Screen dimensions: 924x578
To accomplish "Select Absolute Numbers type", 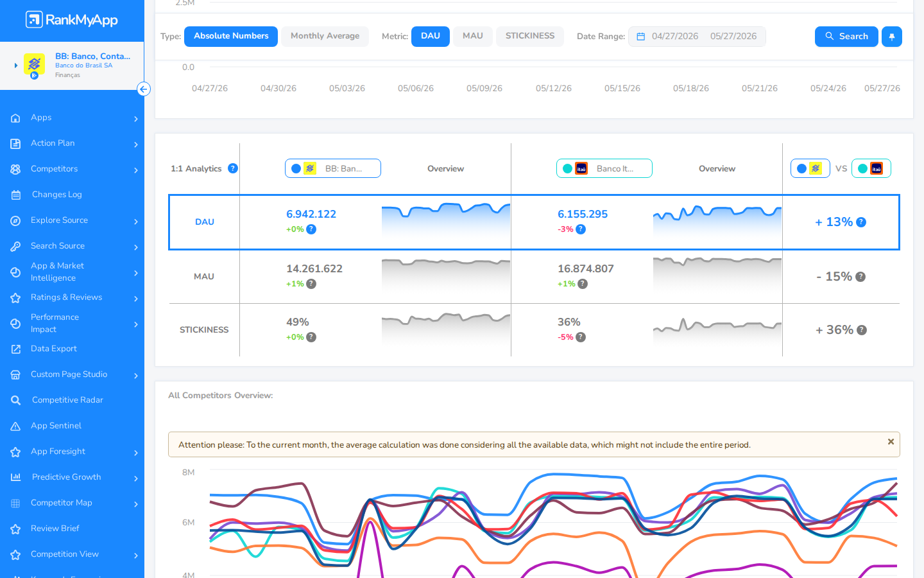I will point(231,36).
